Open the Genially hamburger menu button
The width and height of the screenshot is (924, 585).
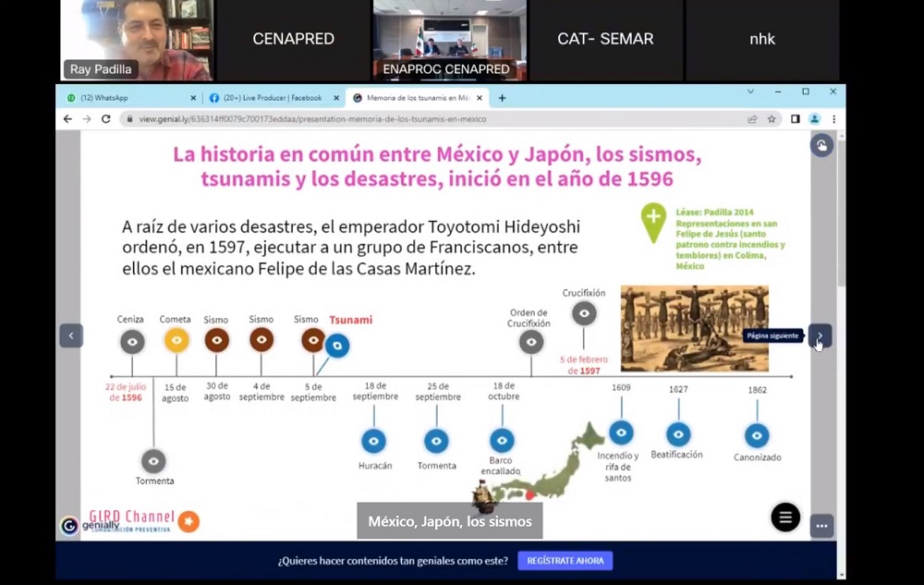pos(785,518)
